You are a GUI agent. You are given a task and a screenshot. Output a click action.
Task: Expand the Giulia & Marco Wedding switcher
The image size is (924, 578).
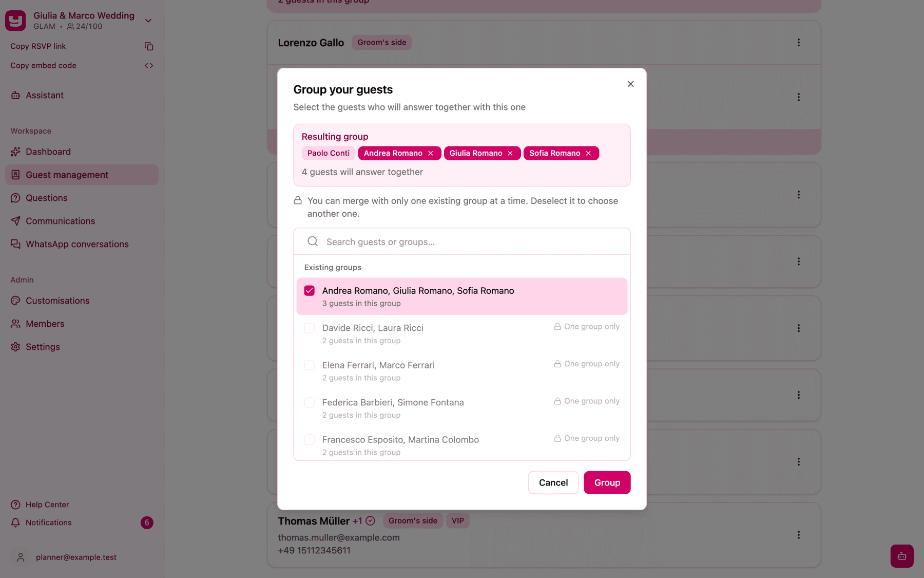(x=148, y=21)
